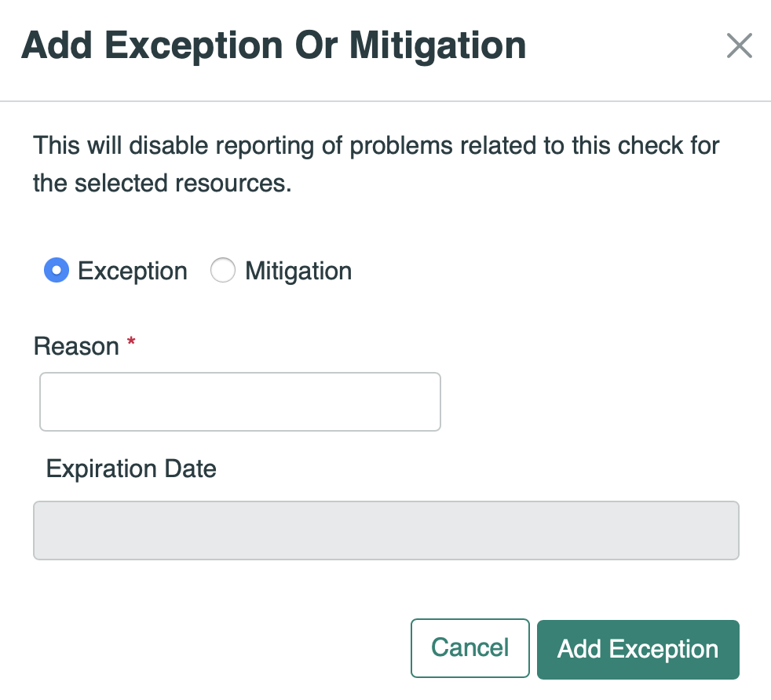Click the Add Exception Or Mitigation title
771x700 pixels.
(274, 45)
